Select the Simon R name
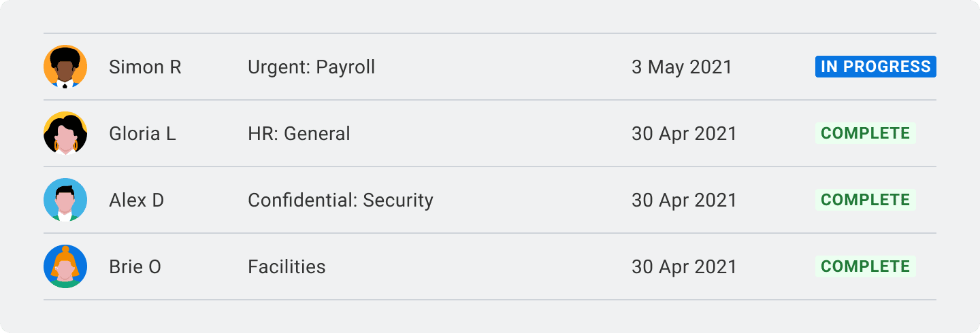Image resolution: width=980 pixels, height=333 pixels. 145,67
